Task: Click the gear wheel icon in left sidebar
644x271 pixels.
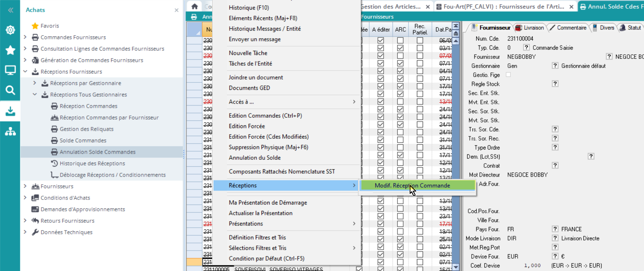Action: pos(10,30)
